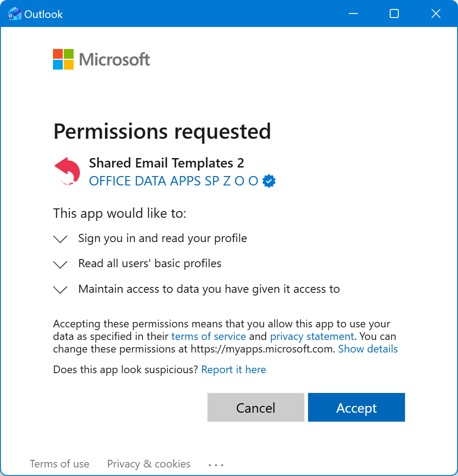Expand the 'Sign you in and read your profile' permission
The height and width of the screenshot is (476, 458).
tap(60, 239)
